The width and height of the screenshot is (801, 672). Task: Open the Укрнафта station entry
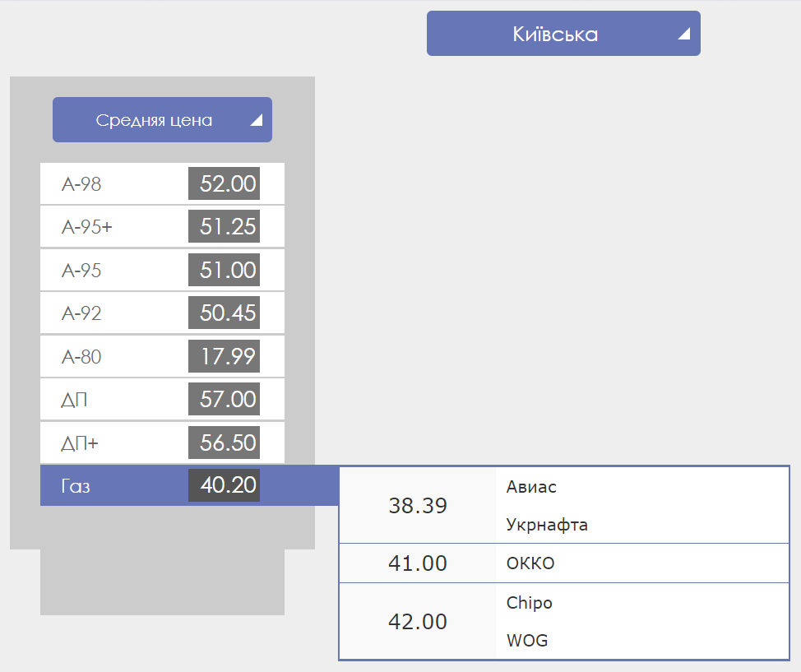(547, 525)
